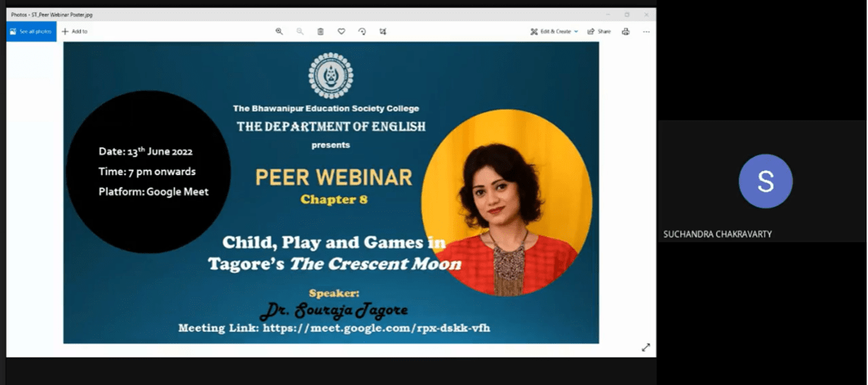Open the Edit & Create dropdown
Image resolution: width=868 pixels, height=385 pixels.
pos(554,32)
